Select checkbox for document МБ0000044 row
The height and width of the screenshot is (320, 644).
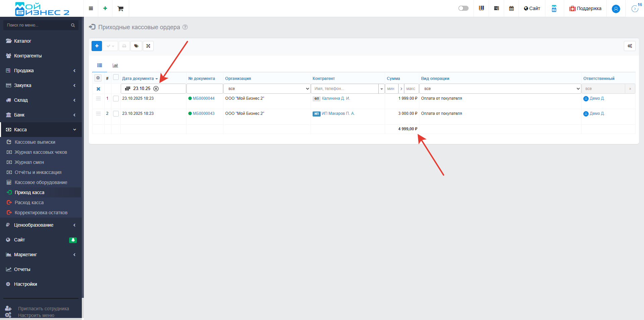pyautogui.click(x=116, y=99)
